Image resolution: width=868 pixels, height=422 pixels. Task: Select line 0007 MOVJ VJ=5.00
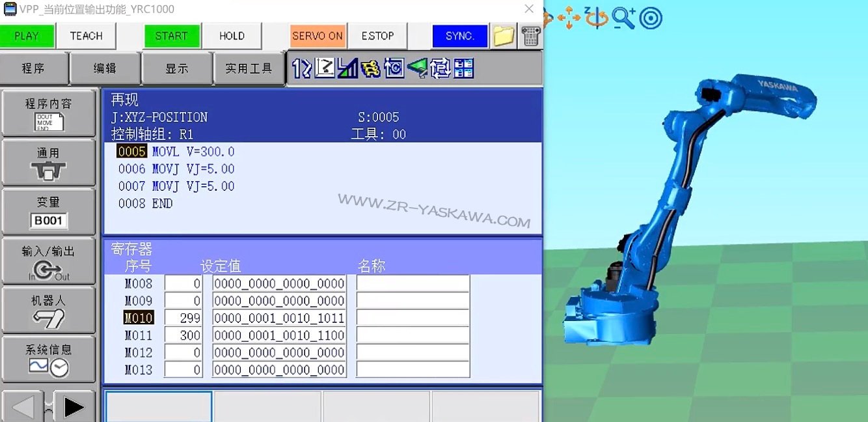coord(176,186)
